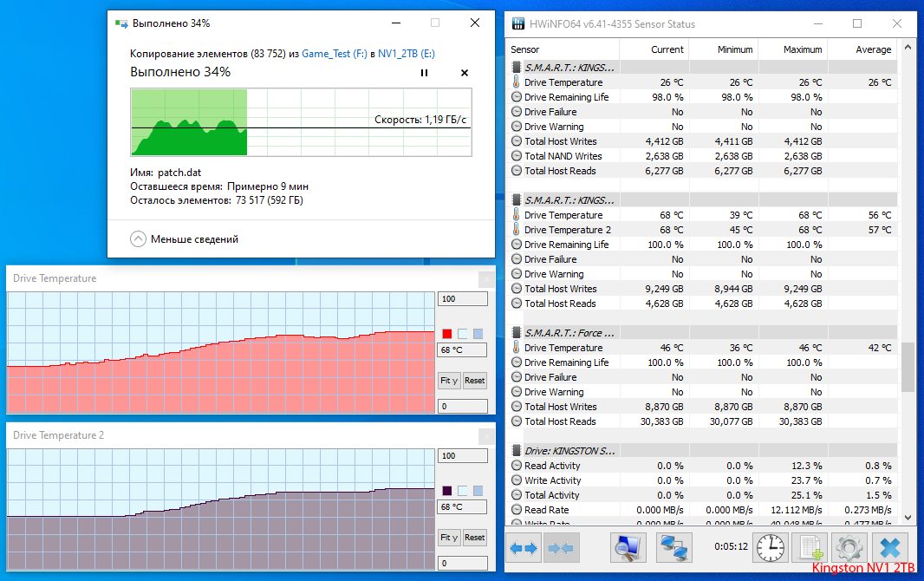Click the Maximum column header in HWiNFO
This screenshot has width=924, height=581.
792,49
